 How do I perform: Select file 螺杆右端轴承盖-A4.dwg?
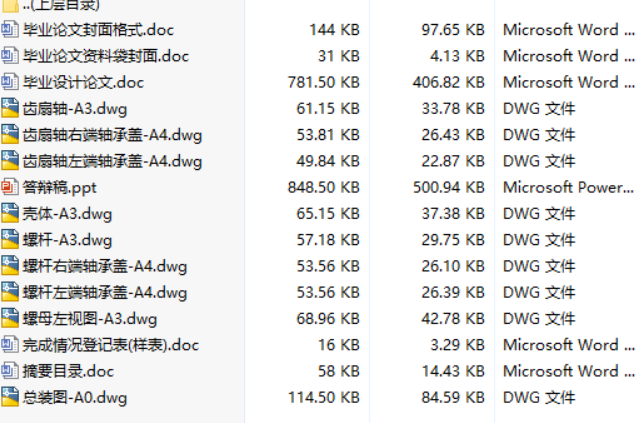(104, 266)
